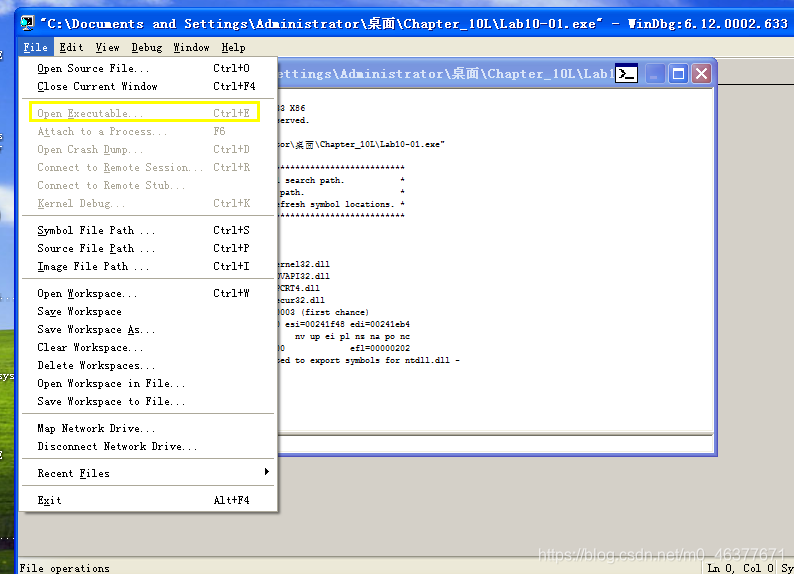Choose Open Crash Dump entry

(148, 149)
